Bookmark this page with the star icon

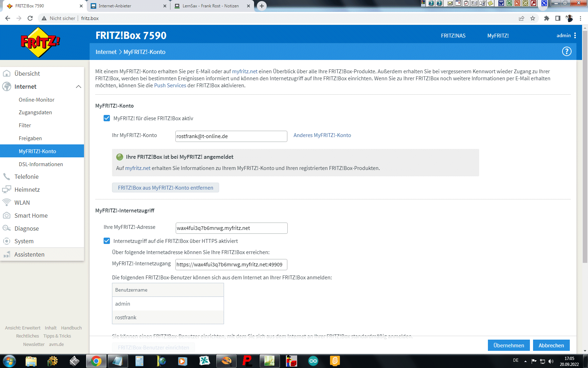(533, 18)
